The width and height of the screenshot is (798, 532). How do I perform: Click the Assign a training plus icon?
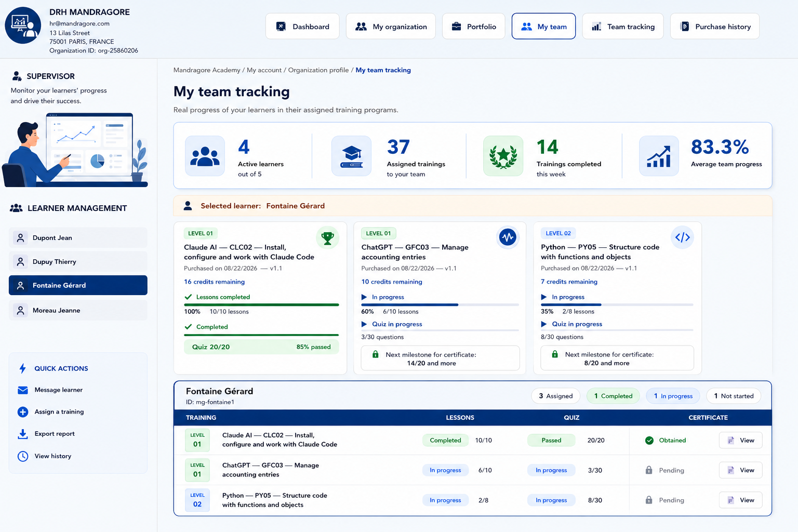point(23,412)
